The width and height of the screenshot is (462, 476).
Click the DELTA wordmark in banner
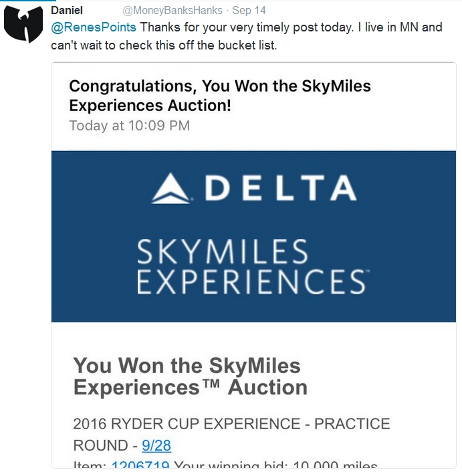point(279,189)
